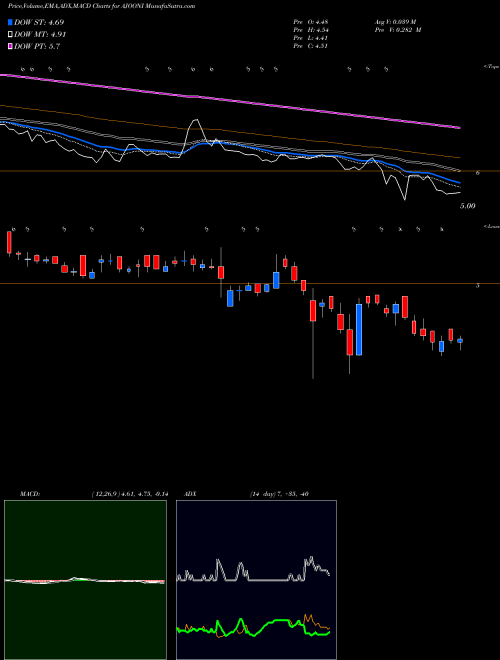Click the 'Avg V: 0.089 M' volume text
Screen dimensions: 500x660
(395, 22)
